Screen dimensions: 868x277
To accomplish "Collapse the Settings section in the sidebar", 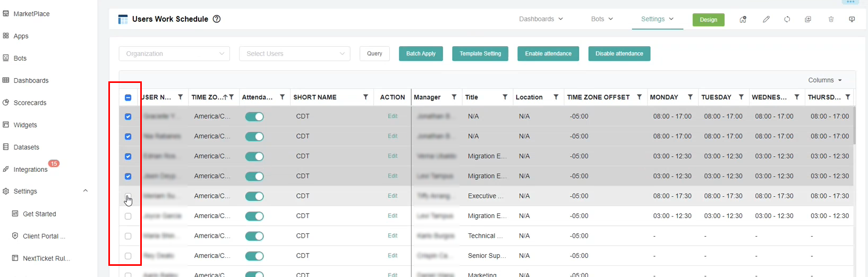I will tap(86, 191).
